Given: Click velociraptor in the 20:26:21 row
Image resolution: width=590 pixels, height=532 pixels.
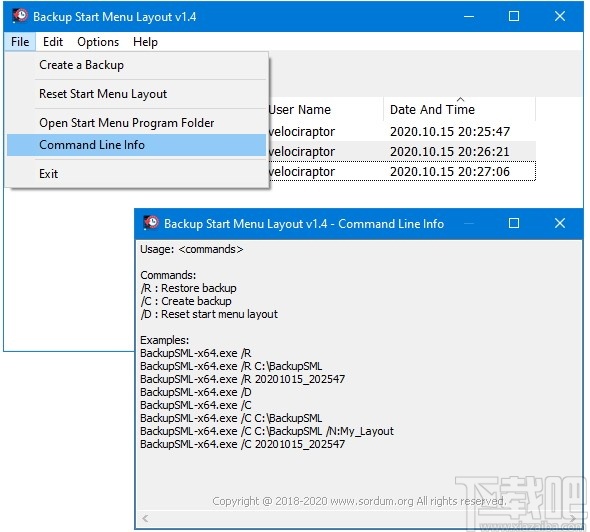Looking at the screenshot, I should coord(302,152).
